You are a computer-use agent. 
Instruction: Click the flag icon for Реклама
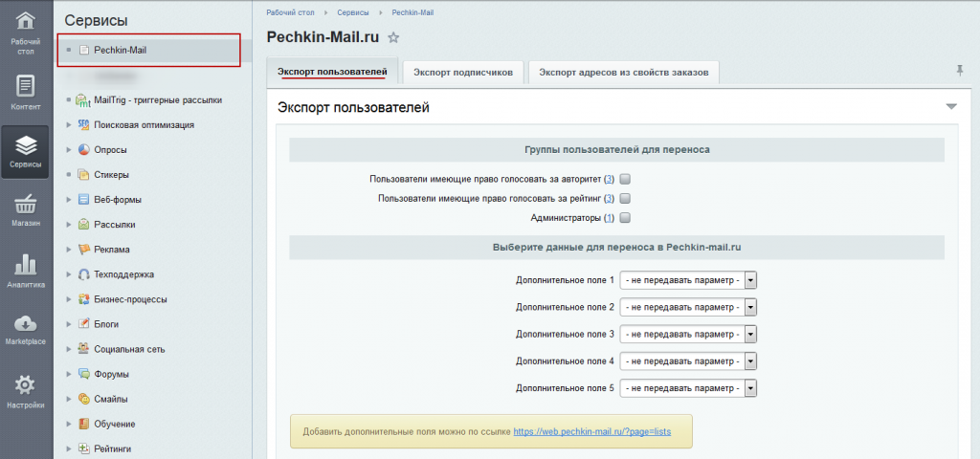tap(84, 250)
